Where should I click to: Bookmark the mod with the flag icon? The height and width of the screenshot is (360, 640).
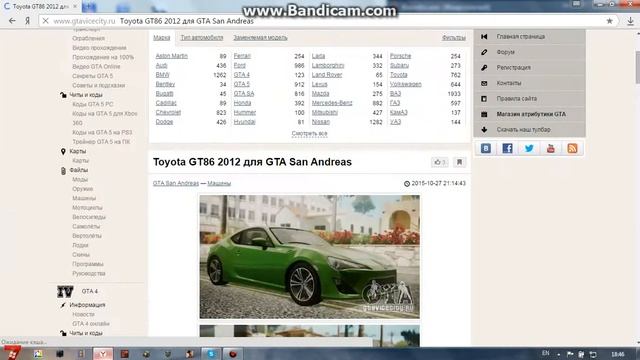coord(459,162)
